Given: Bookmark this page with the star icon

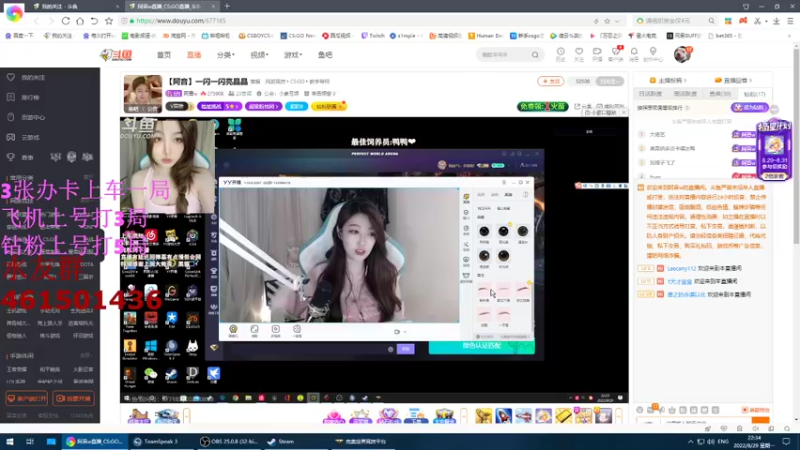Looking at the screenshot, I should (109, 21).
